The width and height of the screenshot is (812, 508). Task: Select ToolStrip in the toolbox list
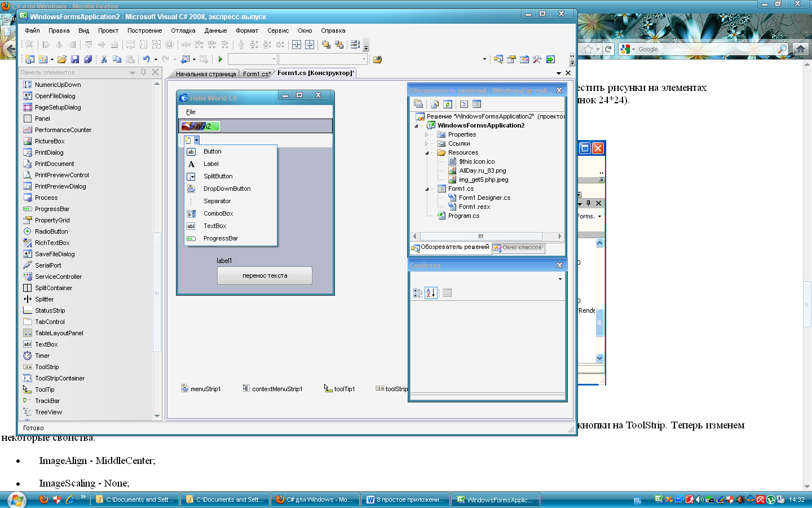[47, 367]
